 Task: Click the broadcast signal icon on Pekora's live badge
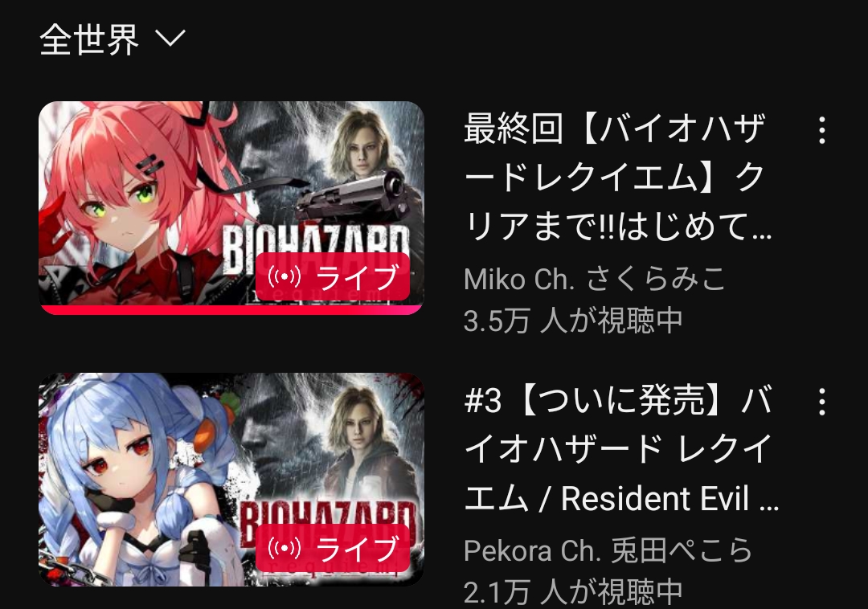coord(285,548)
